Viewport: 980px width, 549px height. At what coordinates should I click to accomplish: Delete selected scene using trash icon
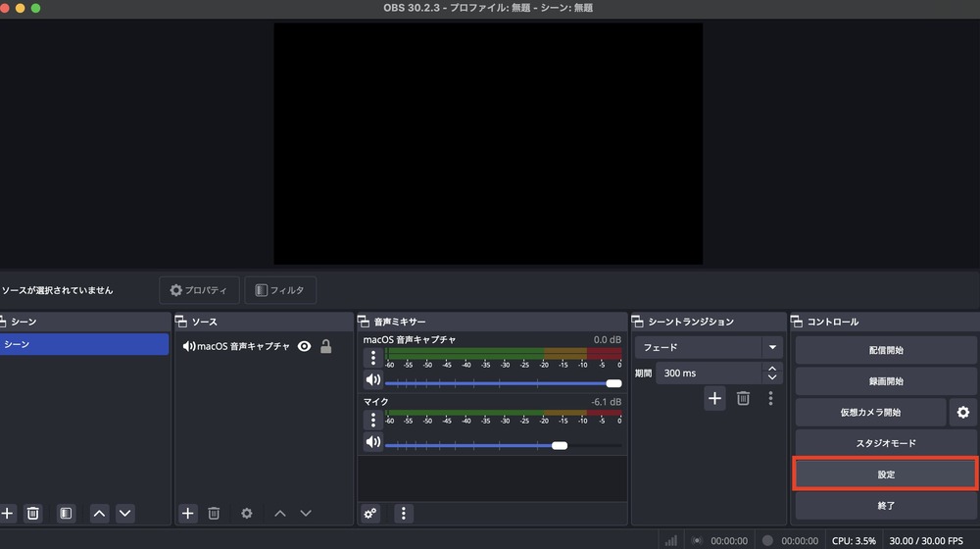(x=33, y=514)
